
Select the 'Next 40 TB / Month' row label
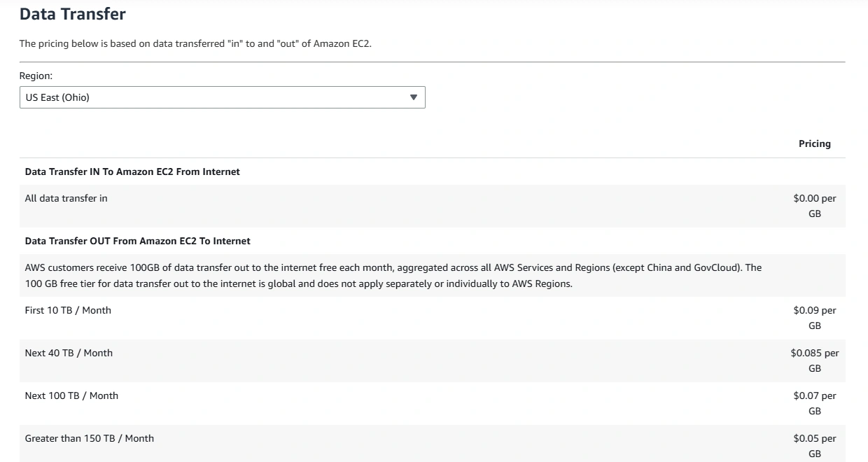coord(69,353)
